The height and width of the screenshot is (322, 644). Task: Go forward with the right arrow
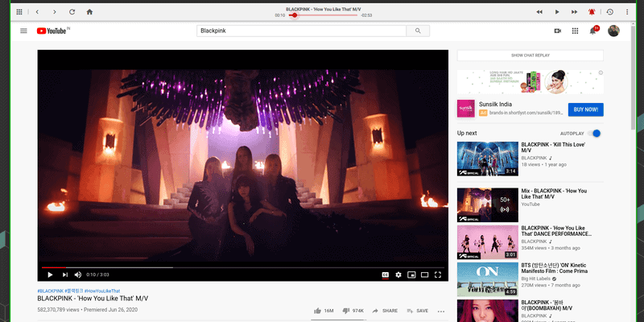(x=54, y=12)
